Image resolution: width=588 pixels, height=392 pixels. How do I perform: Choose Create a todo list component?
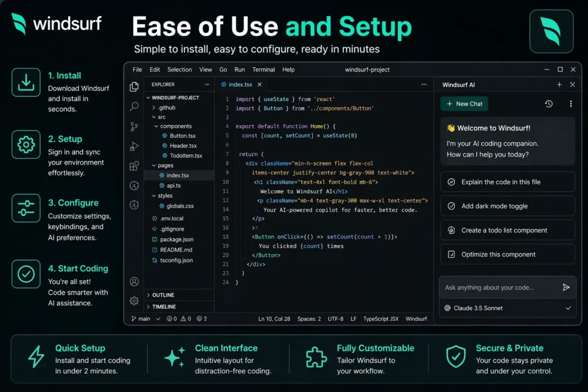[x=508, y=231]
